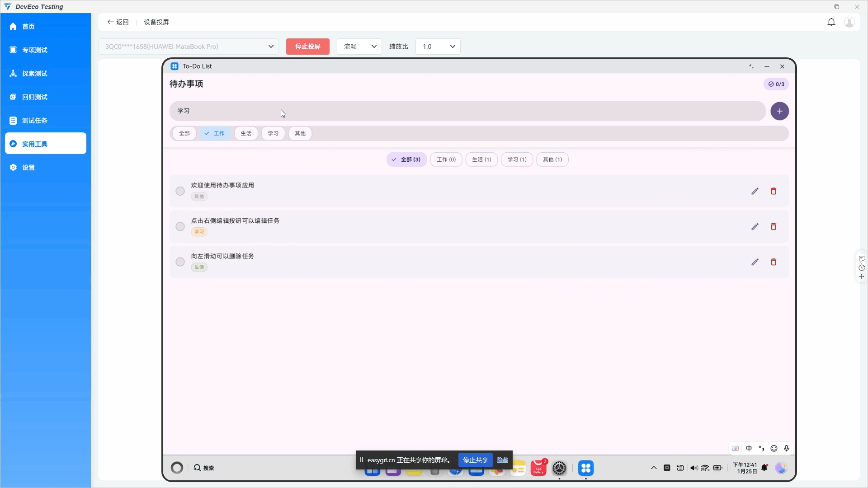Delete the '点击右侧编辑按钮可以编辑任务' task
The image size is (868, 488).
point(773,226)
